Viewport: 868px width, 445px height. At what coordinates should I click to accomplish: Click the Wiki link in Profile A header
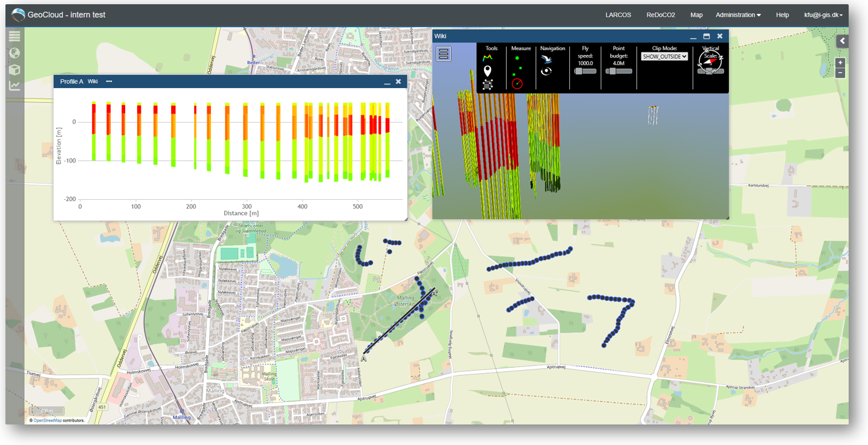click(92, 82)
